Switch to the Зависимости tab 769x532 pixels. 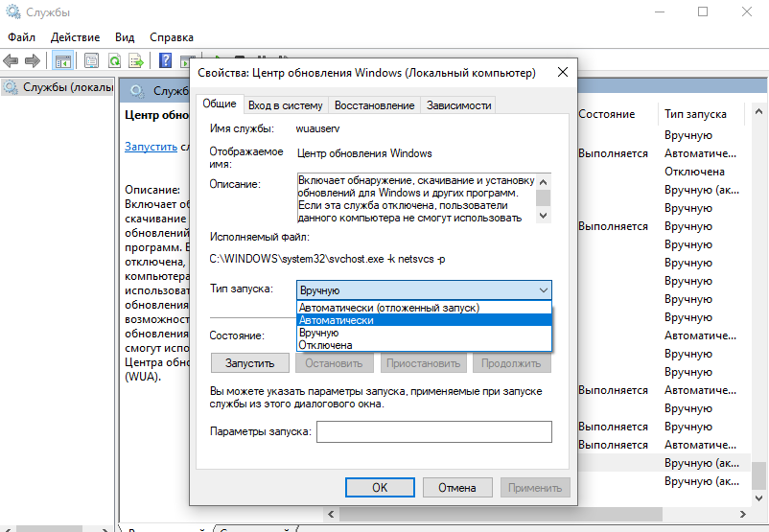coord(458,105)
